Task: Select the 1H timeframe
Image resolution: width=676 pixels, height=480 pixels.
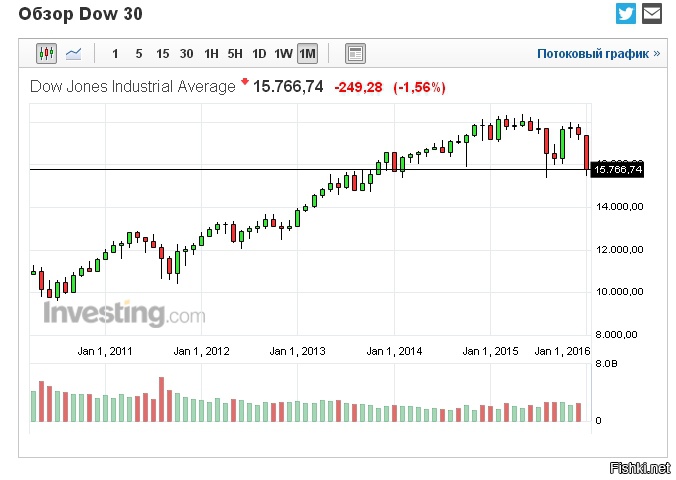Action: (x=211, y=54)
